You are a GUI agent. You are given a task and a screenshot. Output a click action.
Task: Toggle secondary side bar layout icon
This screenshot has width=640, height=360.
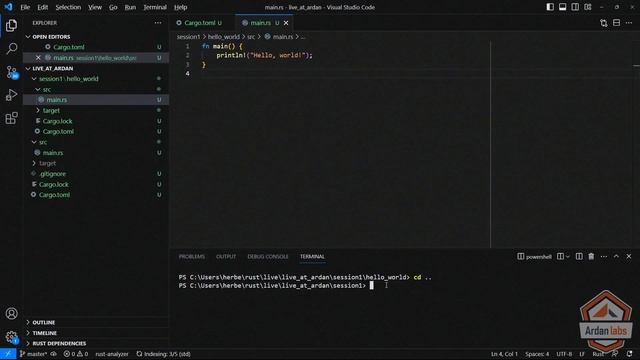[x=575, y=7]
